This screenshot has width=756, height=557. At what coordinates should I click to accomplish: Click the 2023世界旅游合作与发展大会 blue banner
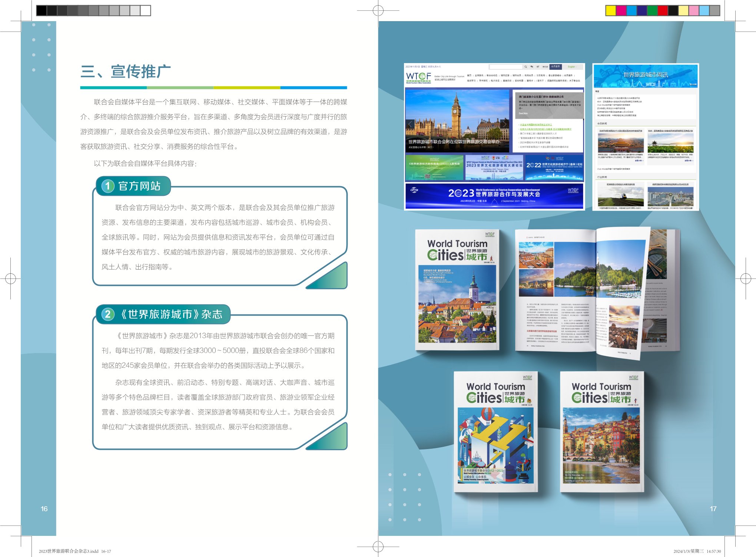494,196
